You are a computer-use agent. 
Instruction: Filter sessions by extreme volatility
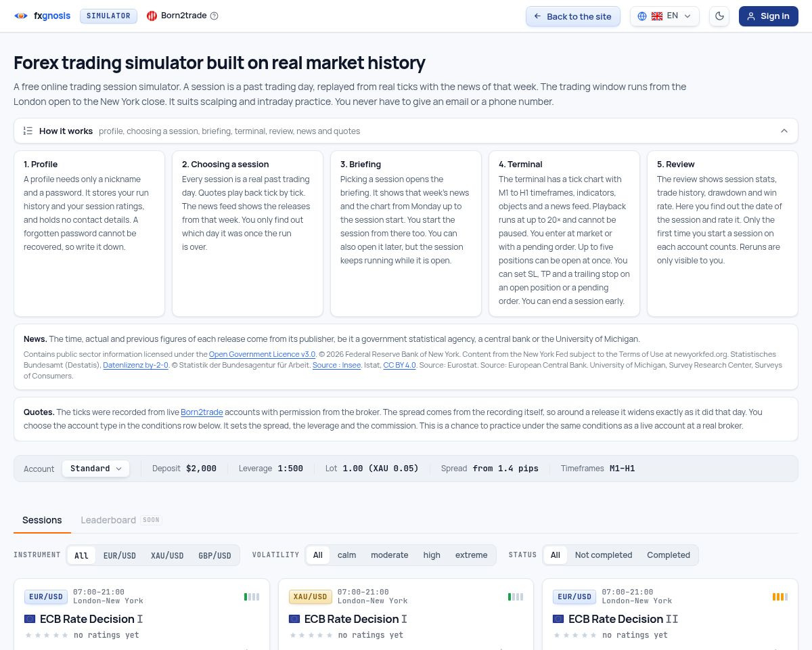[x=471, y=555]
